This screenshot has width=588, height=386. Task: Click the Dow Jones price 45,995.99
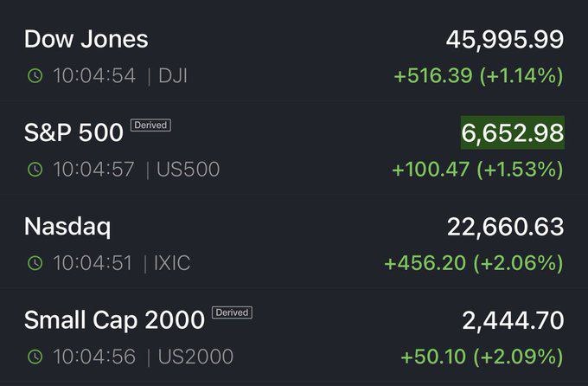point(505,40)
